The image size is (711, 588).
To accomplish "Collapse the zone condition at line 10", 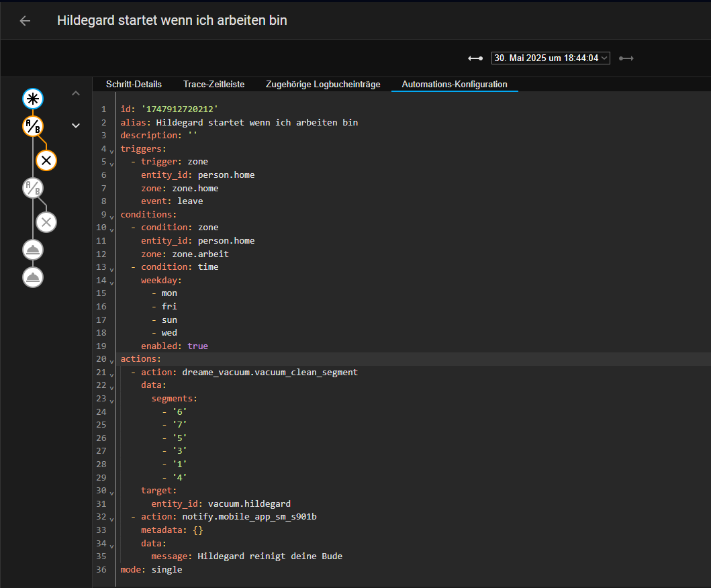I will [x=111, y=230].
